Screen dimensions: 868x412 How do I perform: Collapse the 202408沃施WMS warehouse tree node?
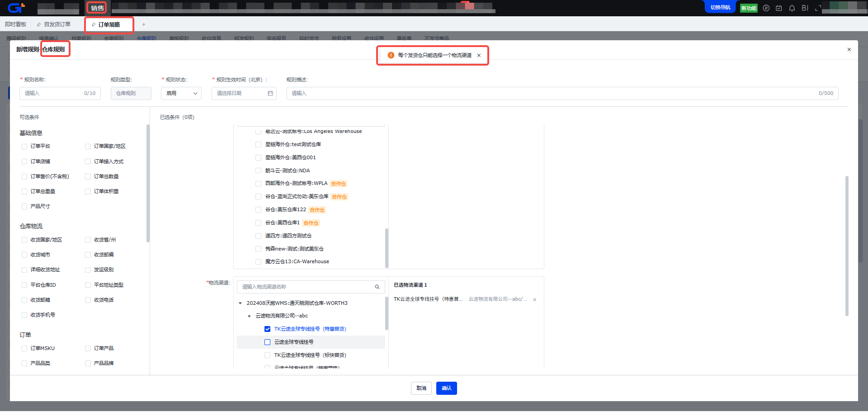(x=240, y=303)
